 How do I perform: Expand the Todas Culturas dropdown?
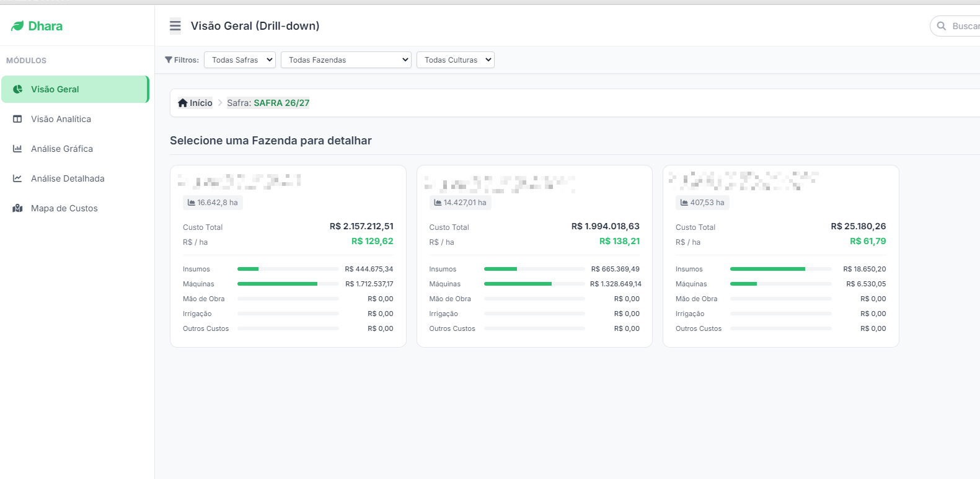click(456, 60)
